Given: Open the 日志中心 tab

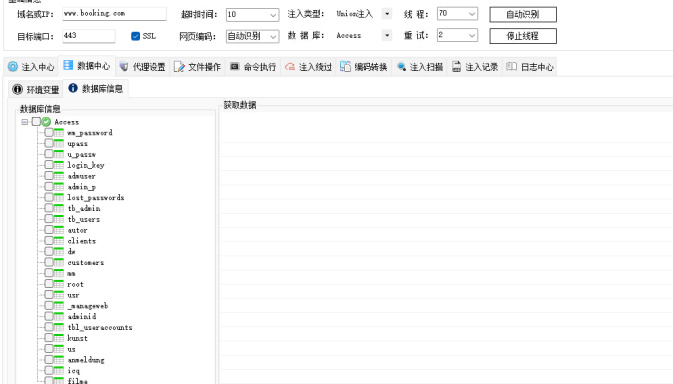Looking at the screenshot, I should coord(530,67).
